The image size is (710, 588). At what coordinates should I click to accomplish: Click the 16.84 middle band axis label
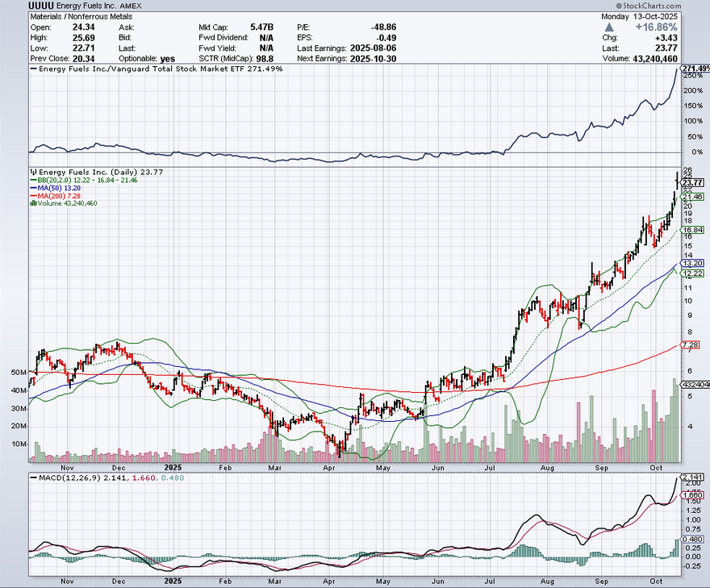pyautogui.click(x=693, y=230)
